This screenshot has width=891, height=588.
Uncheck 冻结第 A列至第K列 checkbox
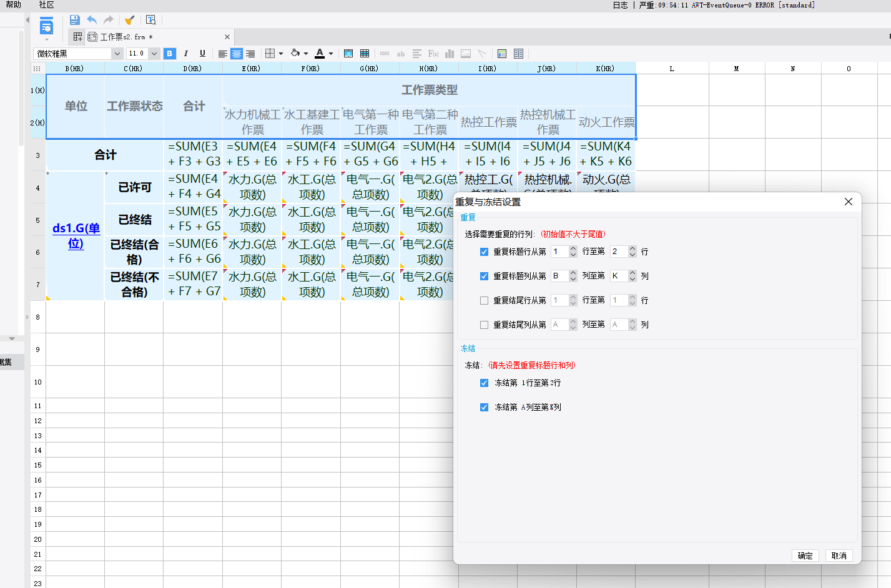(484, 407)
